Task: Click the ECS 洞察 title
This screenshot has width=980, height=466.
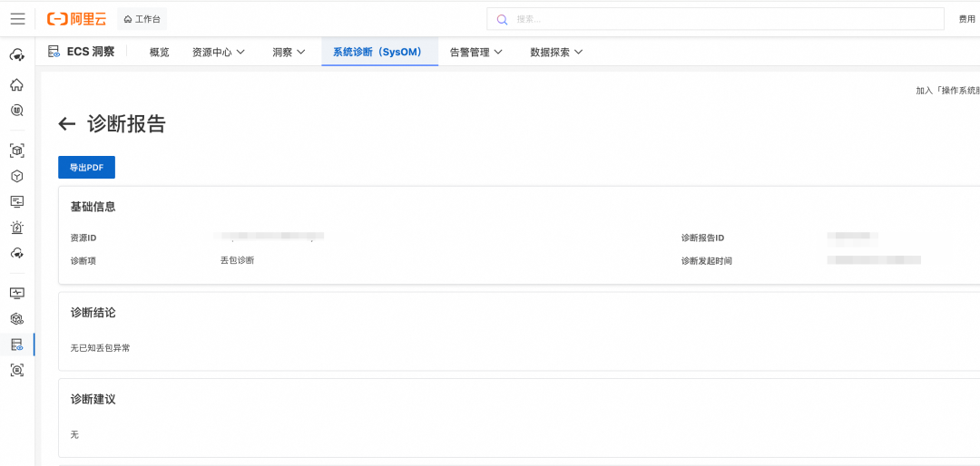Action: click(91, 52)
